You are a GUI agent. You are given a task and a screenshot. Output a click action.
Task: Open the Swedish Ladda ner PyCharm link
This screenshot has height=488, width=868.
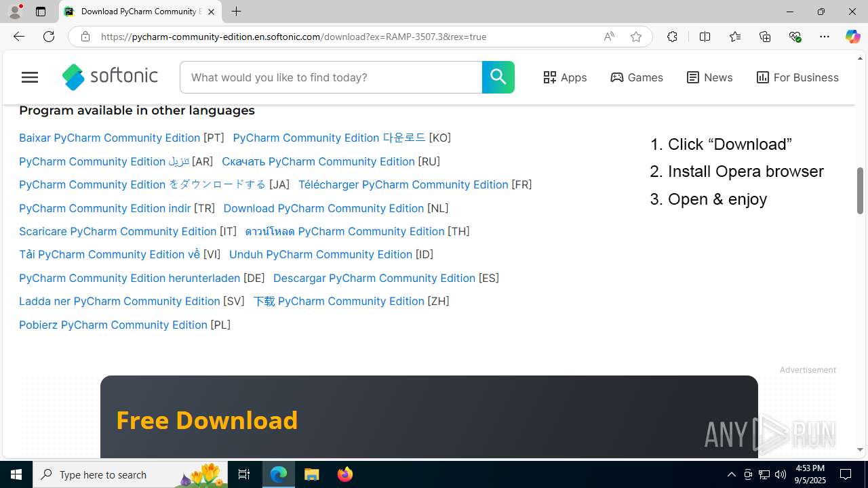(119, 301)
